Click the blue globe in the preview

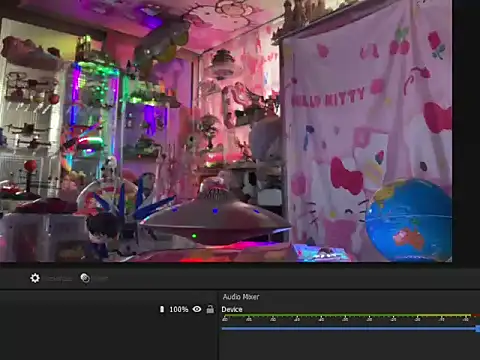pyautogui.click(x=409, y=220)
